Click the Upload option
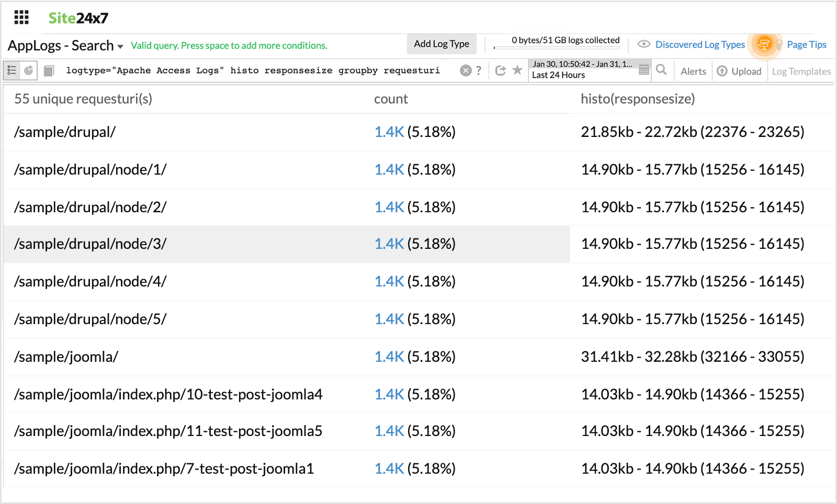 739,71
